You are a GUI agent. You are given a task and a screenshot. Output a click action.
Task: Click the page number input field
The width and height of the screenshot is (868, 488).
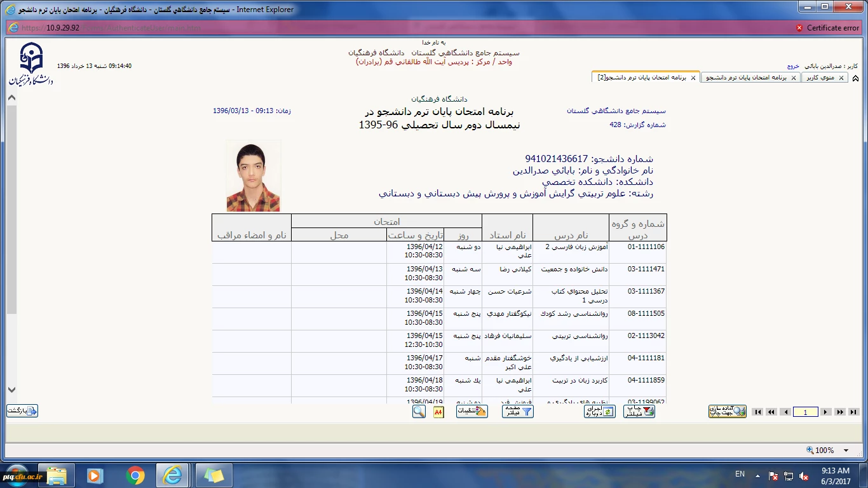click(x=805, y=412)
